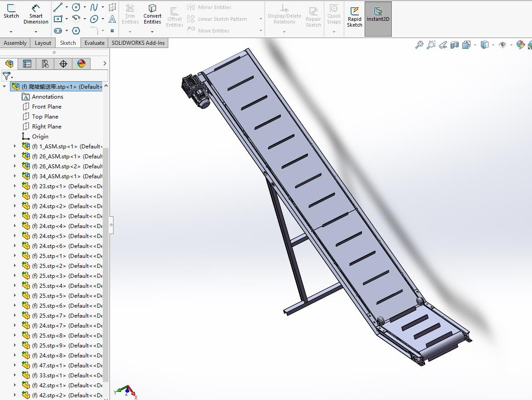Open View Orientation
Image resolution: width=532 pixels, height=400 pixels.
point(466,45)
